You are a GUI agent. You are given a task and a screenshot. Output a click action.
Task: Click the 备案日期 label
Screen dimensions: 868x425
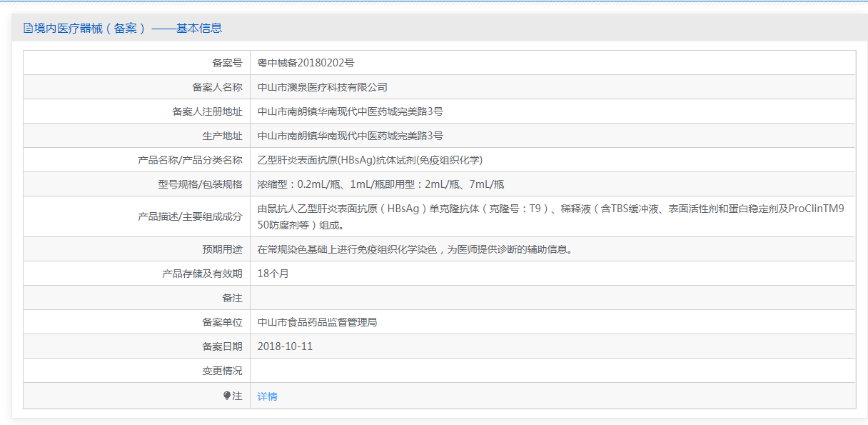222,346
